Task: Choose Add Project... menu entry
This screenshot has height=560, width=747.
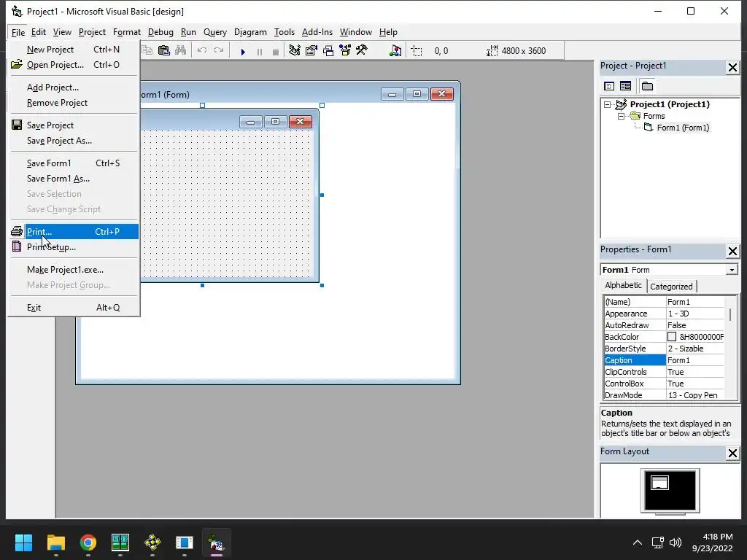Action: pos(74,87)
